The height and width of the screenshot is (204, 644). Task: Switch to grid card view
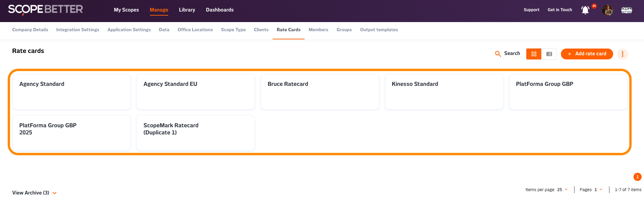tap(534, 54)
